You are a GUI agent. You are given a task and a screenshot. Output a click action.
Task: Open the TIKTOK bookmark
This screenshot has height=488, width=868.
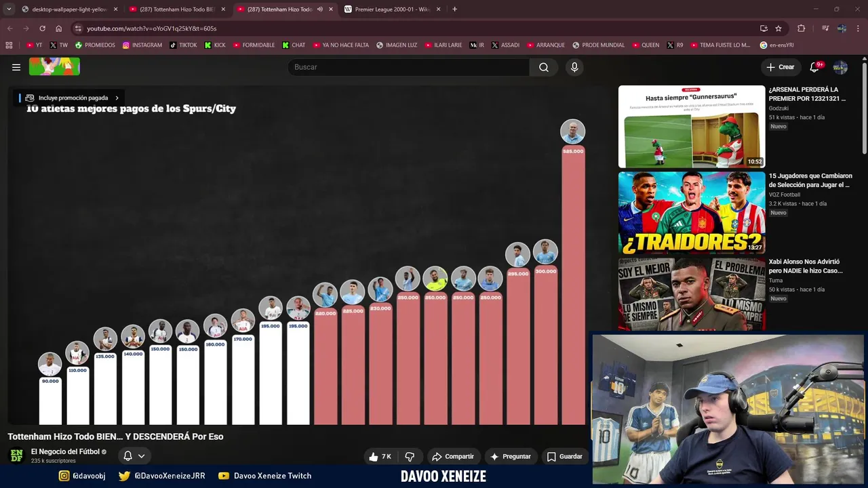[183, 45]
